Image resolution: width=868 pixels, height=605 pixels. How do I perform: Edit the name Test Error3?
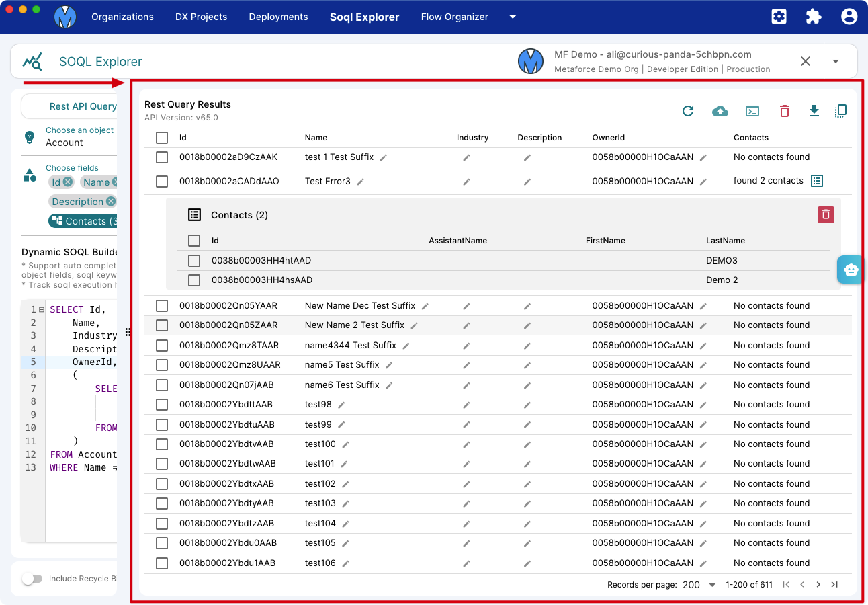pyautogui.click(x=360, y=182)
